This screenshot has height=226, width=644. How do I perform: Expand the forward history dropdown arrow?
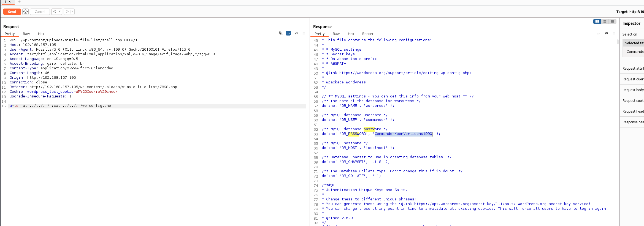pyautogui.click(x=72, y=12)
